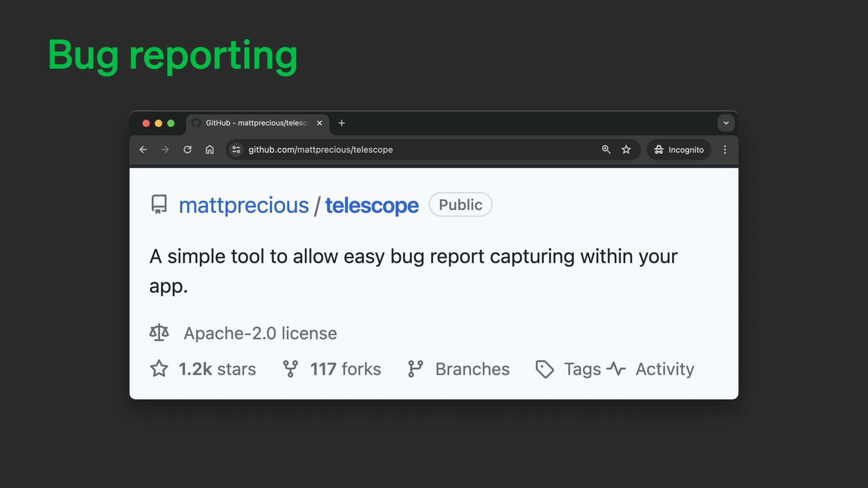
Task: Click the Incognito indicator button
Action: (x=679, y=150)
